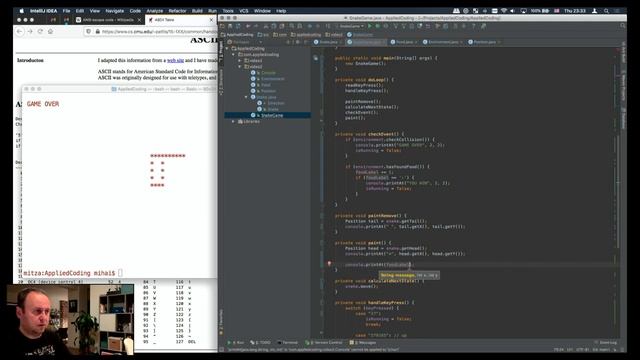Open the SnakeGame run configuration dropdown

click(350, 26)
